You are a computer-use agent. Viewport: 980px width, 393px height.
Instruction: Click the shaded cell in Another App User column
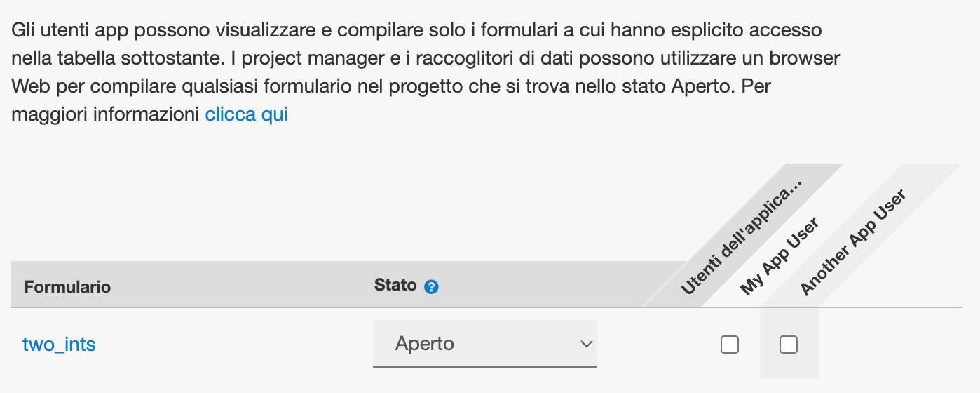pyautogui.click(x=789, y=344)
